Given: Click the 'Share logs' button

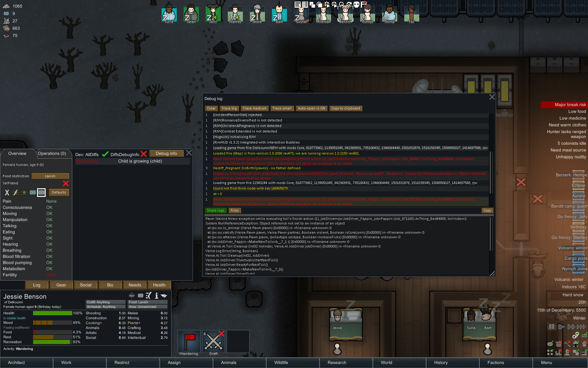Looking at the screenshot, I should pyautogui.click(x=215, y=210).
